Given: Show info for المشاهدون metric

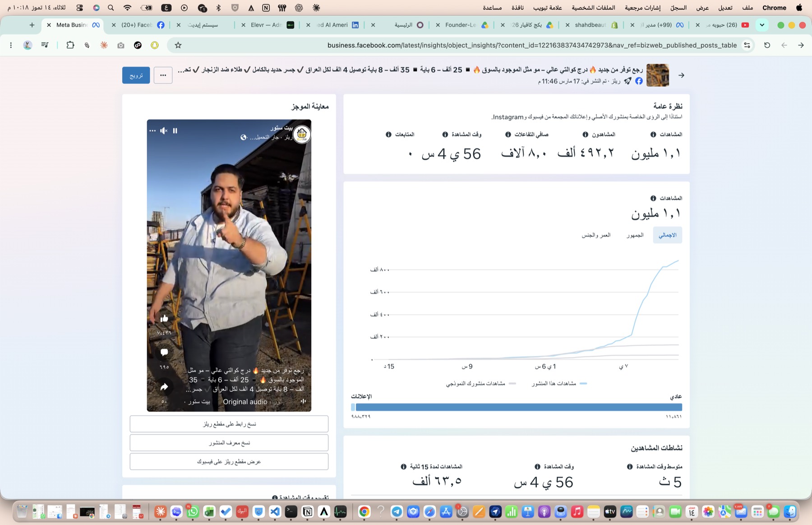Looking at the screenshot, I should point(585,135).
